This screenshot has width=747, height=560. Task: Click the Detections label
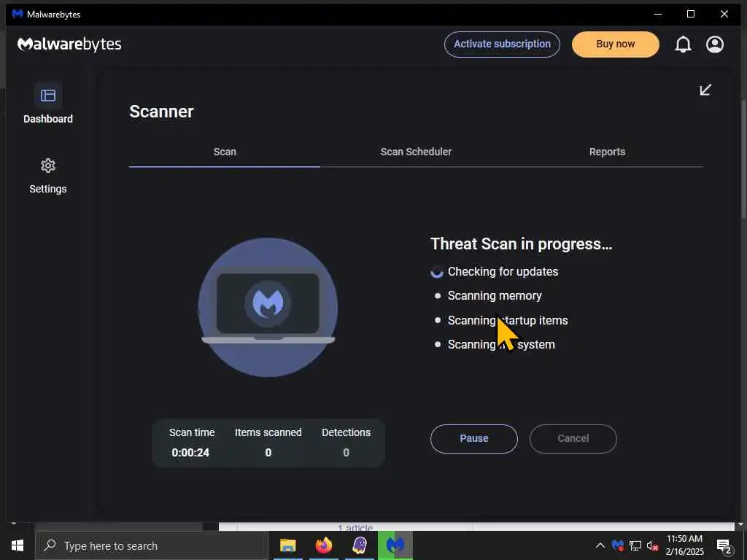pos(346,432)
